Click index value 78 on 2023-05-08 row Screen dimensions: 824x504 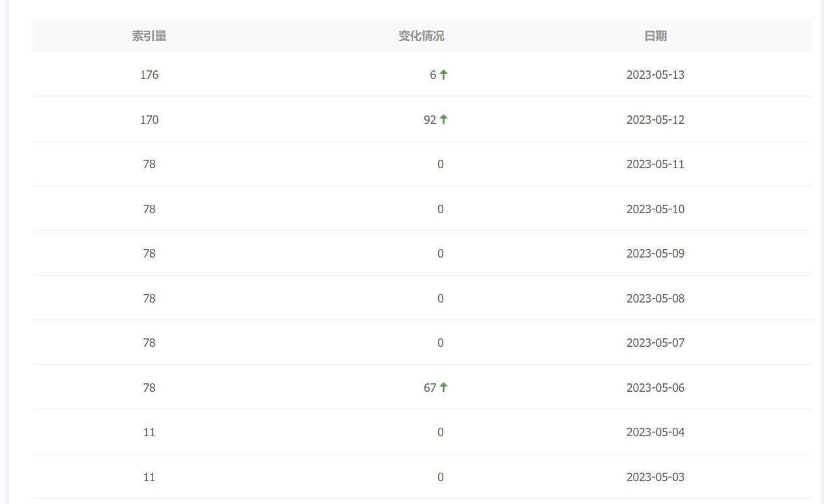click(149, 298)
